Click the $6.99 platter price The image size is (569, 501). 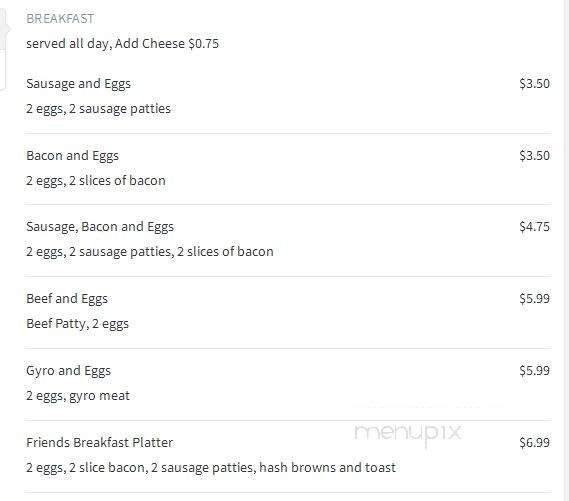pyautogui.click(x=534, y=443)
